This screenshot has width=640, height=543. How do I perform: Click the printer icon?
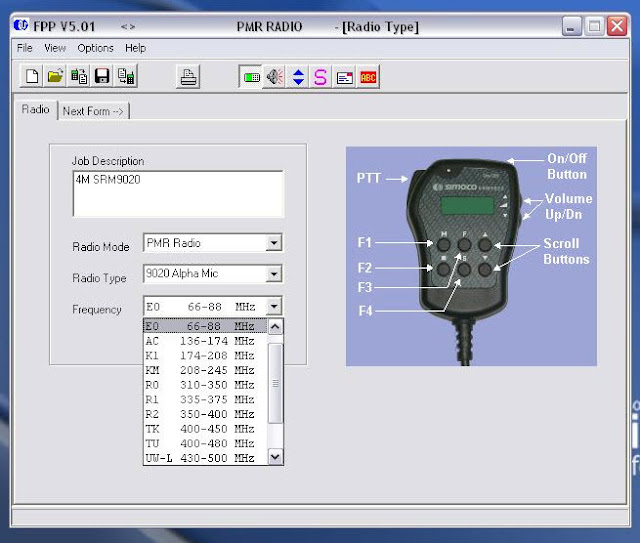pyautogui.click(x=188, y=77)
